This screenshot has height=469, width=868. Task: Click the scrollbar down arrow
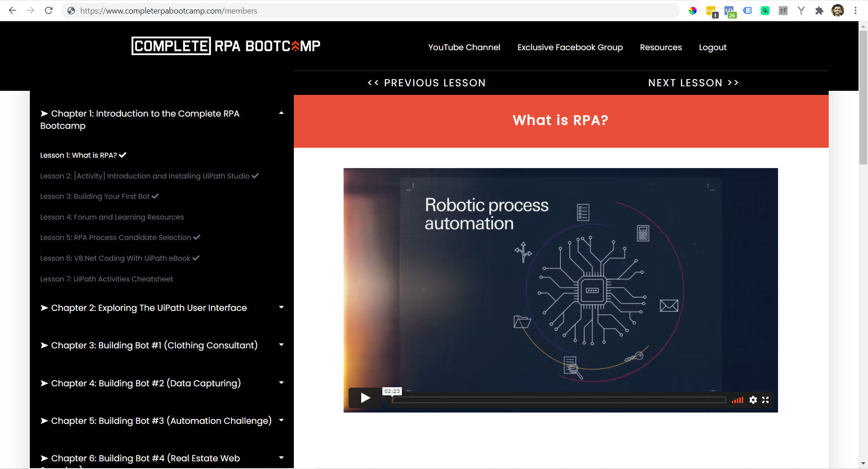[x=863, y=464]
